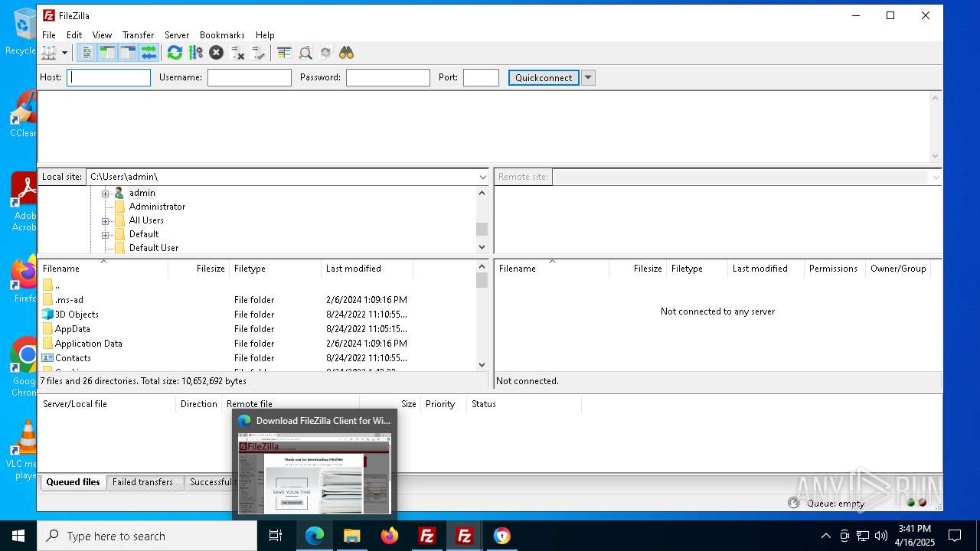The height and width of the screenshot is (551, 980).
Task: Open the Help menu
Action: click(265, 35)
